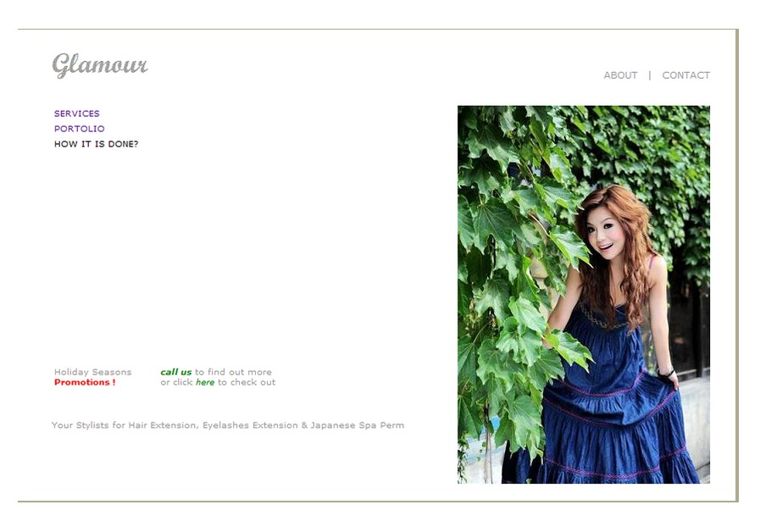
Task: Open the ABOUT page
Action: coord(620,75)
